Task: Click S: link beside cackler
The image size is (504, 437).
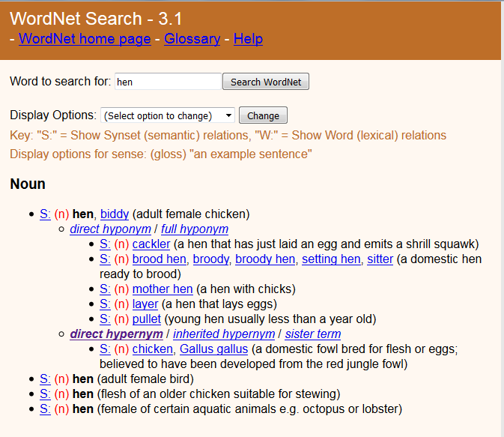Action: coord(105,244)
